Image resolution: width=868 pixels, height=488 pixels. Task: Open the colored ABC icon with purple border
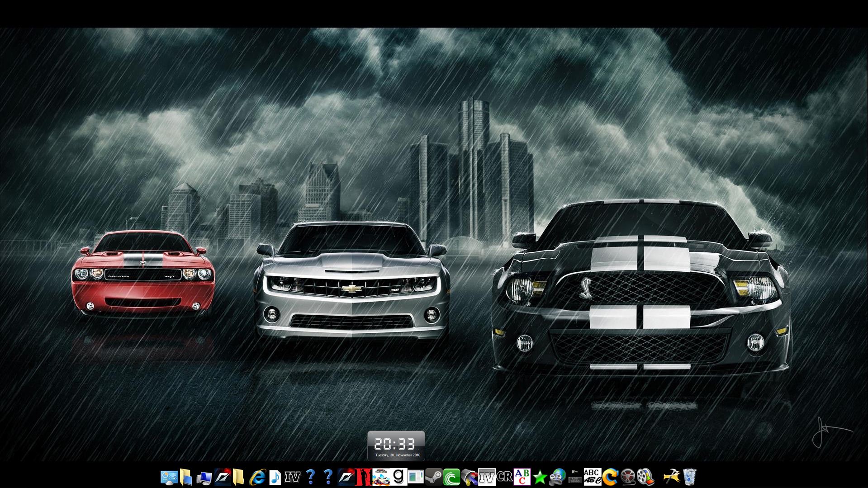click(522, 477)
